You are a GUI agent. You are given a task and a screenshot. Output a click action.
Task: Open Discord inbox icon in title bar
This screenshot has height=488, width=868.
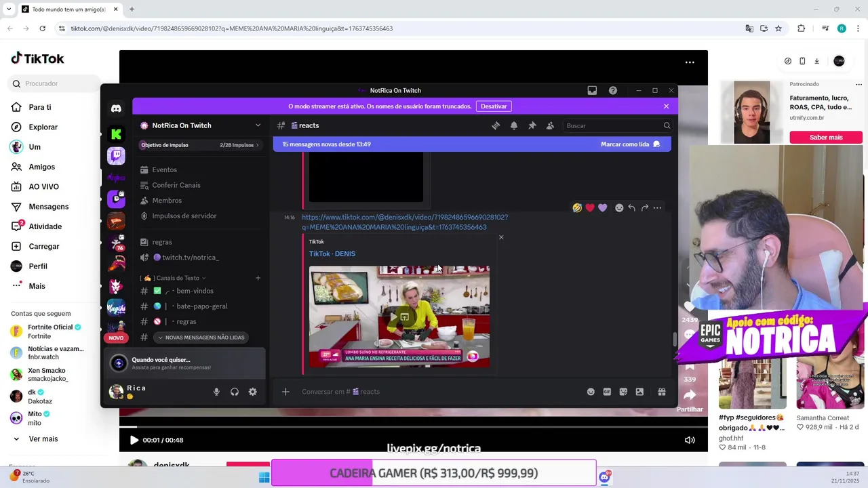592,90
